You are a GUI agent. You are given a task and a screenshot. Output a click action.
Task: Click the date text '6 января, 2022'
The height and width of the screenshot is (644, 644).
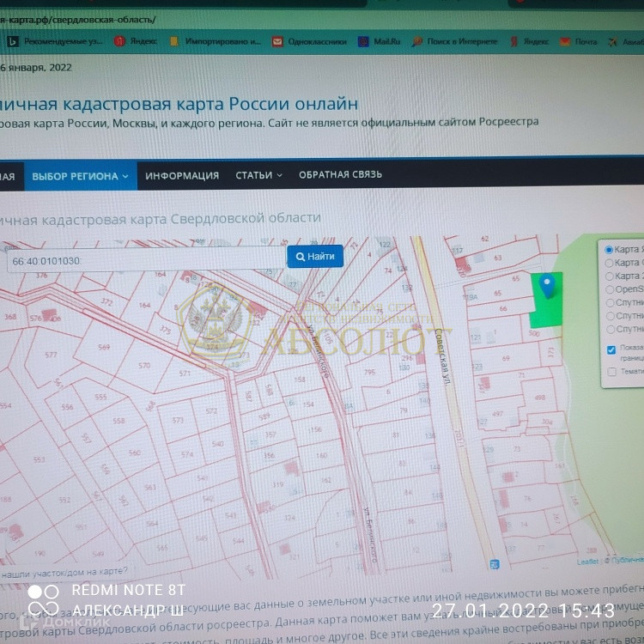(x=36, y=67)
